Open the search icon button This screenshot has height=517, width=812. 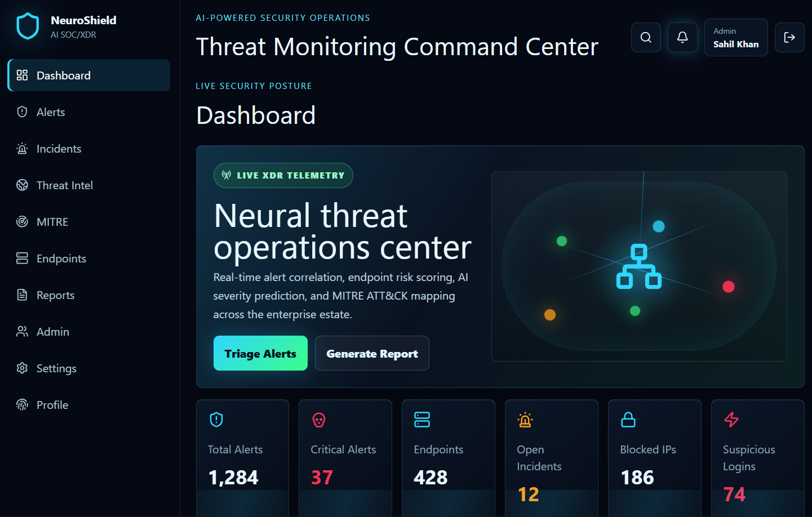[646, 37]
